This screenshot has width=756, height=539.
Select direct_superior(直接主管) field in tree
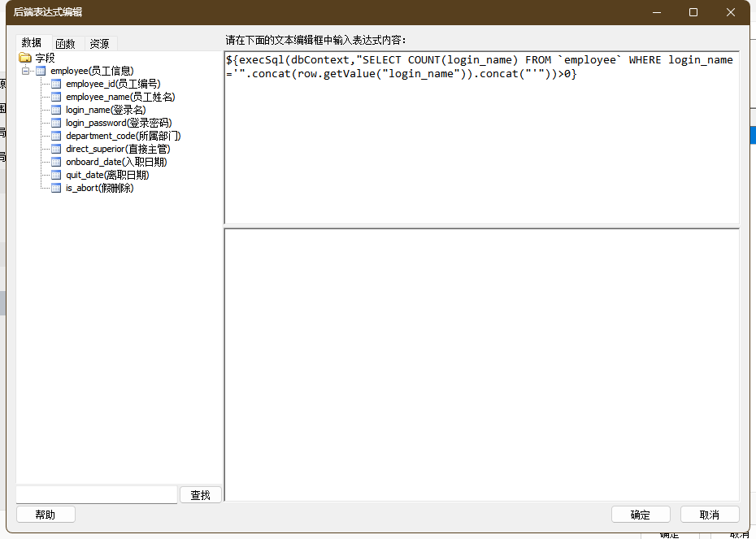118,149
